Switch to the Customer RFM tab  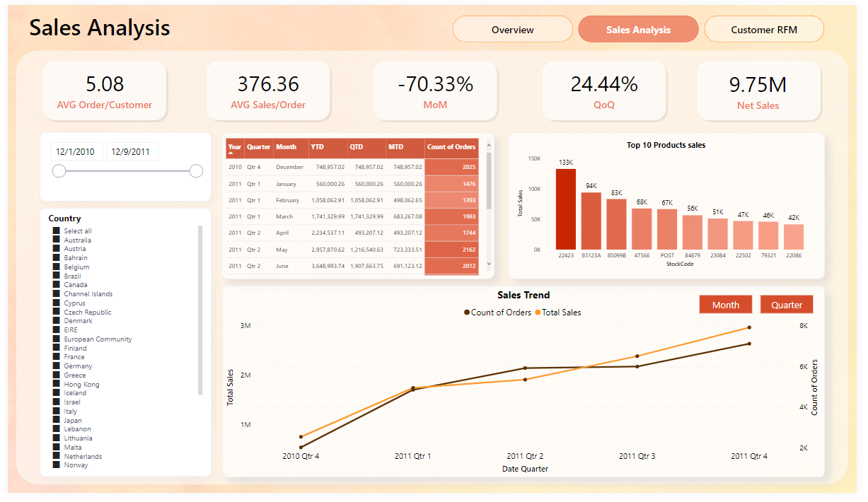tap(763, 30)
